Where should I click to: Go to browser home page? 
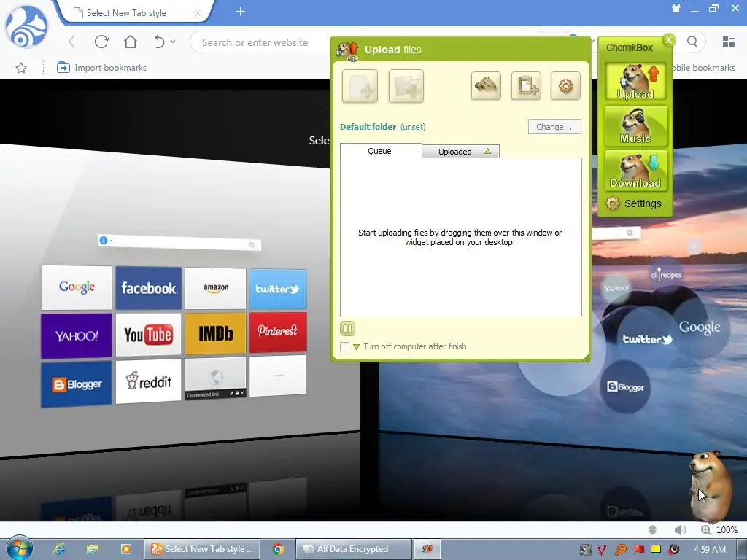click(131, 42)
